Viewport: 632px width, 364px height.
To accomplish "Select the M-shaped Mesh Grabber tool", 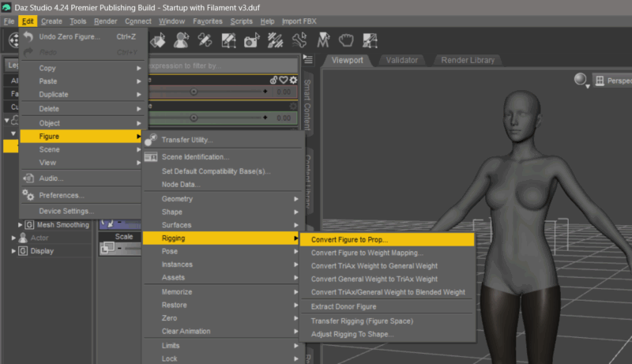I will 323,40.
